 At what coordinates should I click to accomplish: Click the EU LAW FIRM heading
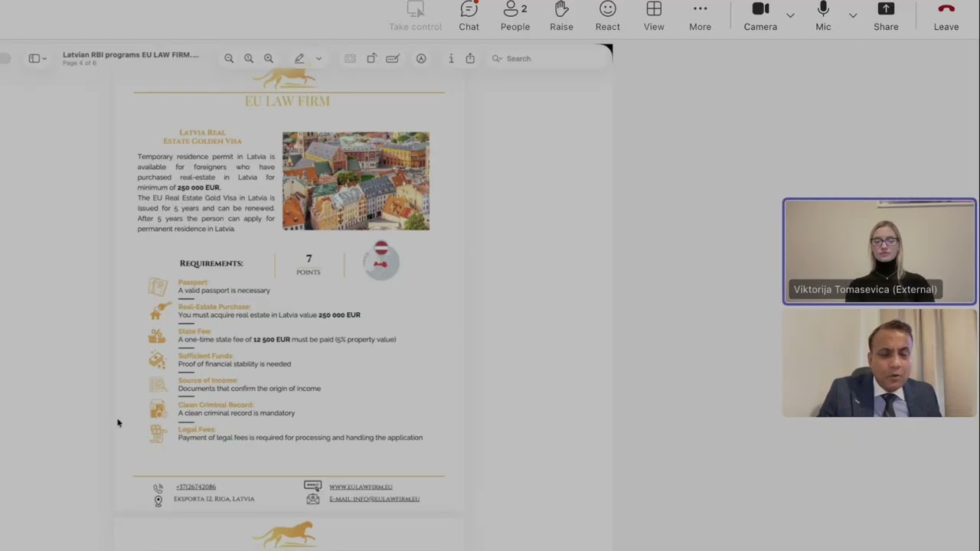[x=287, y=101]
